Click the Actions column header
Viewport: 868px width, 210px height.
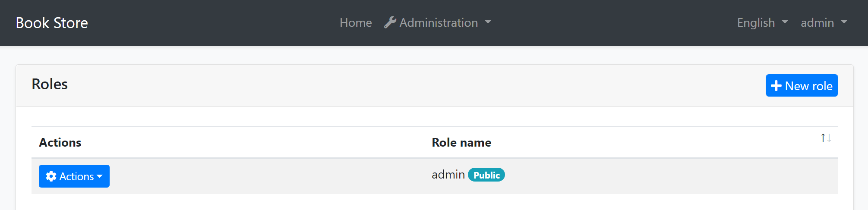(x=60, y=143)
